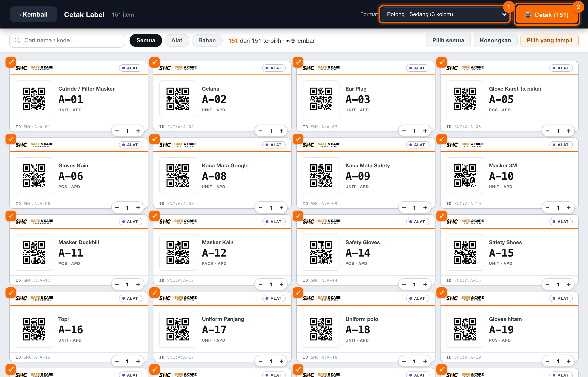Screen dimensions: 588x377
Task: Decrease quantity for Masker Duckbill A-11
Action: tap(117, 284)
